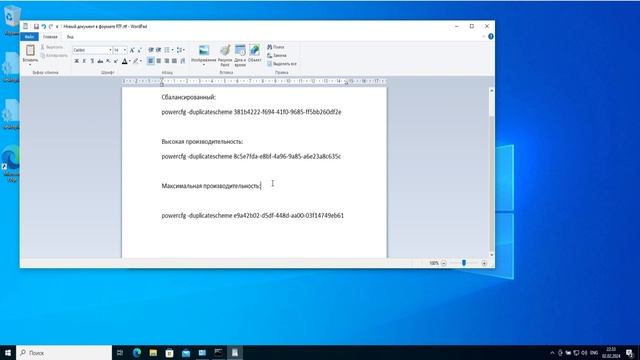Image resolution: width=640 pixels, height=360 pixels.
Task: Center align the text
Action: point(159,61)
